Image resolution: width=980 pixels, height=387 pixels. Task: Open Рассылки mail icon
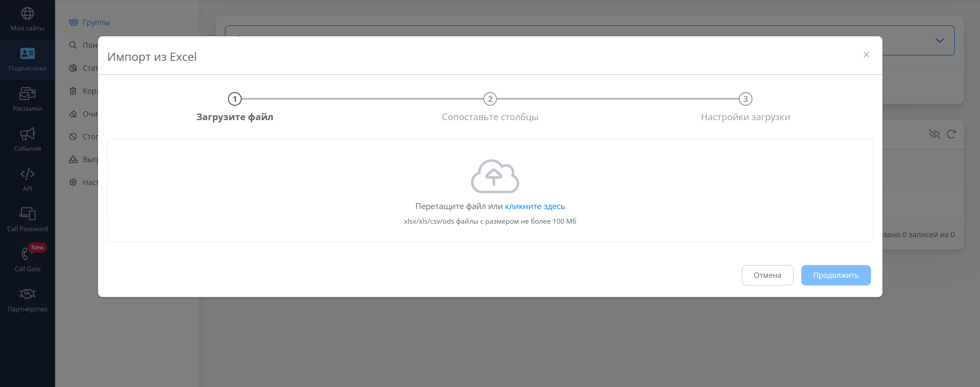(x=27, y=94)
